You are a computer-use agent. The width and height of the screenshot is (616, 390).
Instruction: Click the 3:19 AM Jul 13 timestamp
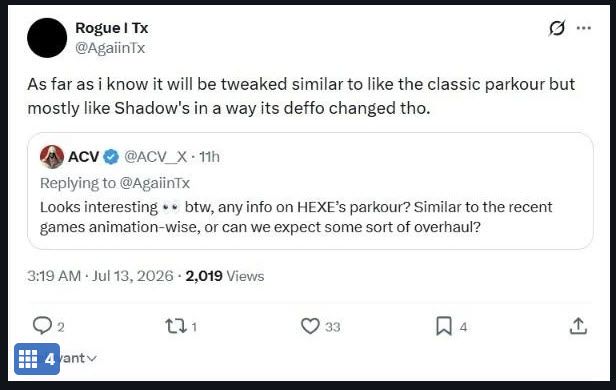click(100, 276)
